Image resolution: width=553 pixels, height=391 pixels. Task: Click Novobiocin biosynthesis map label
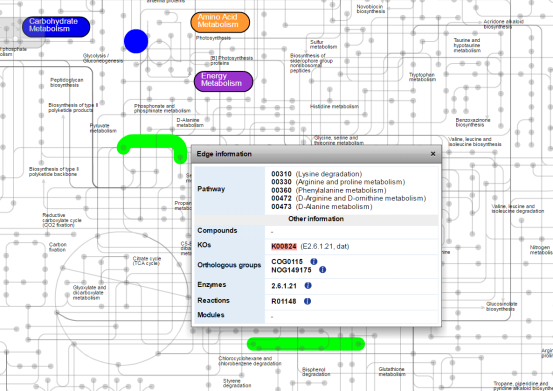(370, 9)
